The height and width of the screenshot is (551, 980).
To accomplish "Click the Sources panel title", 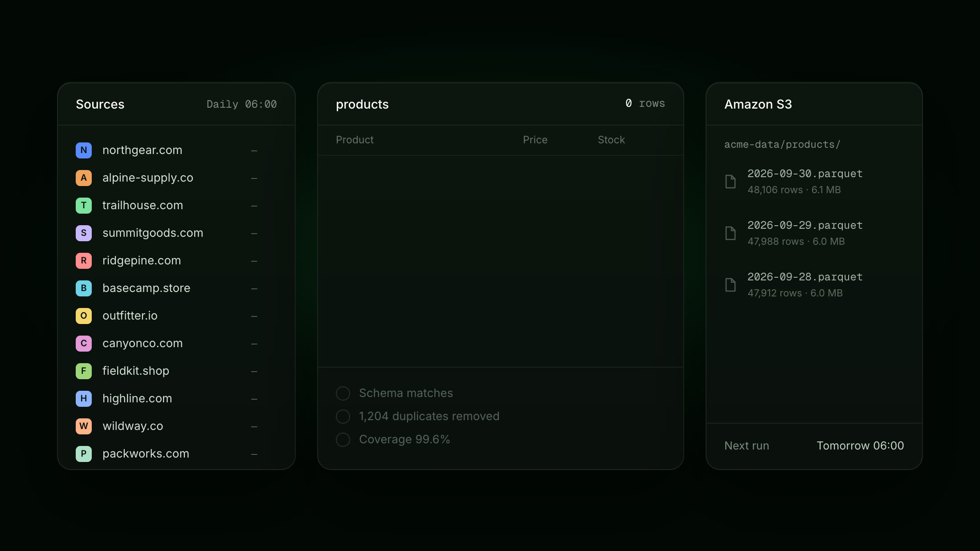I will pos(100,104).
